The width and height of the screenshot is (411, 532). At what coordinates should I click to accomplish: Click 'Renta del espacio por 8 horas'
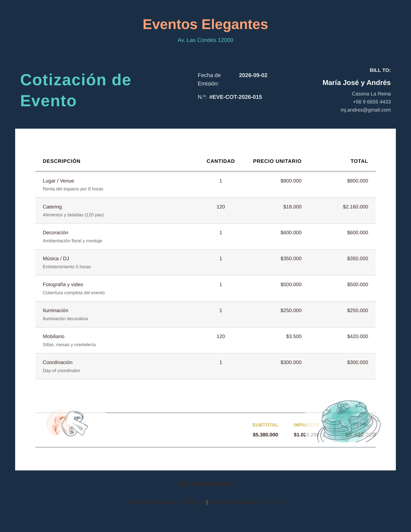73,189
